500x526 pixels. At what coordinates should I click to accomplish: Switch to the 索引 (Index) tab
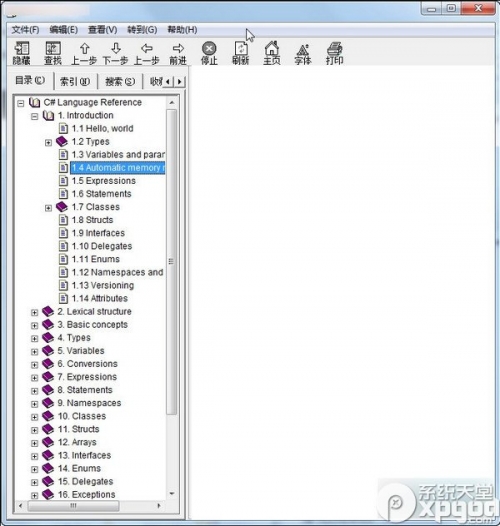click(75, 82)
